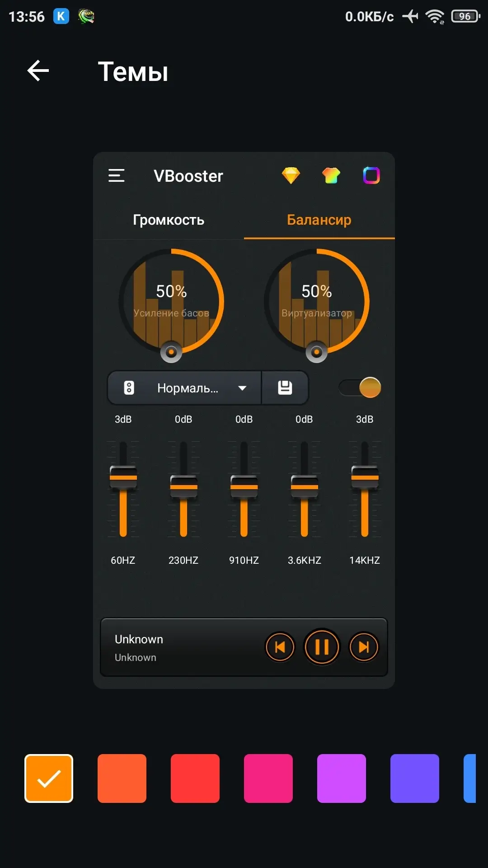Pick the red theme color swatch
Image resolution: width=488 pixels, height=868 pixels.
click(x=195, y=778)
